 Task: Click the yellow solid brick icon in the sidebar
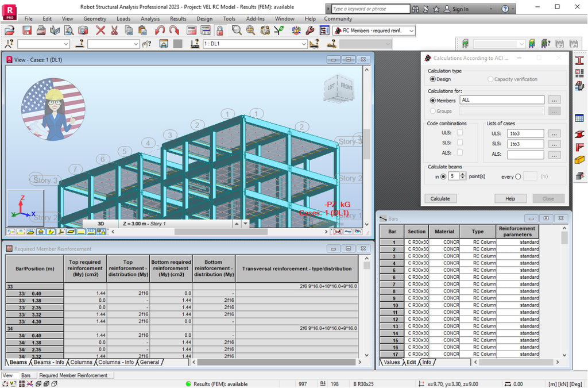tap(580, 160)
